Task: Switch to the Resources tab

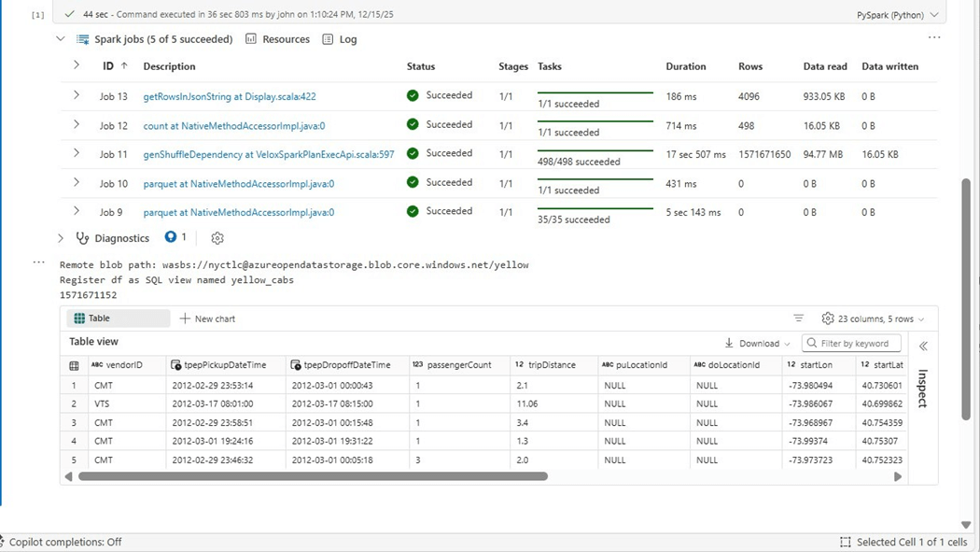Action: point(277,39)
